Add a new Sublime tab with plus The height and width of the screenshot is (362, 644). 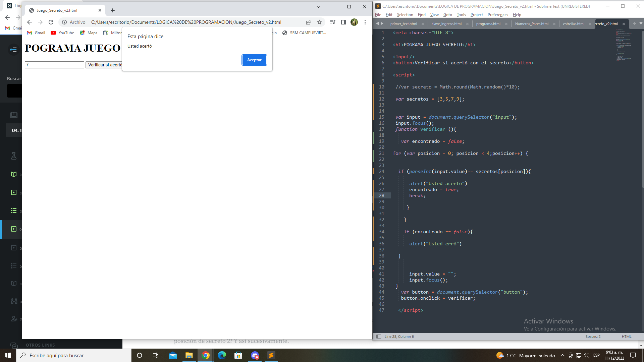point(634,23)
